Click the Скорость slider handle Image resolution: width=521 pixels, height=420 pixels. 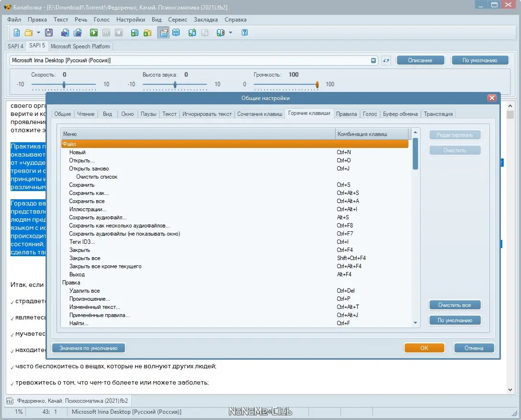(64, 85)
